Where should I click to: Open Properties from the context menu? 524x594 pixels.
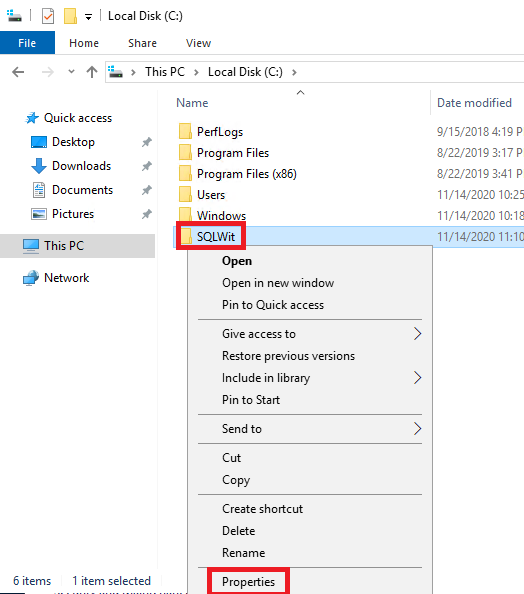click(x=249, y=581)
